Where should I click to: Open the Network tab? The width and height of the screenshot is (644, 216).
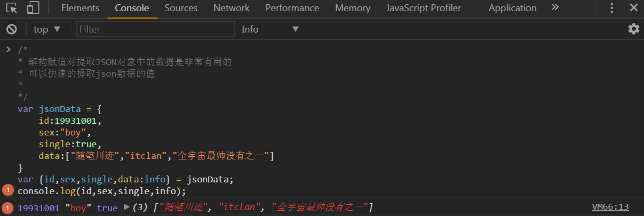pos(231,8)
